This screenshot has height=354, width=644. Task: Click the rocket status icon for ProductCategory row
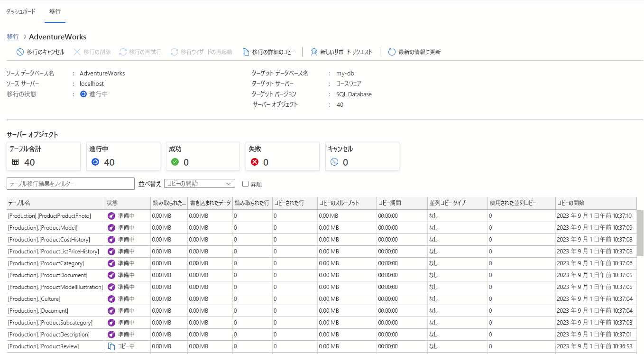pos(111,263)
